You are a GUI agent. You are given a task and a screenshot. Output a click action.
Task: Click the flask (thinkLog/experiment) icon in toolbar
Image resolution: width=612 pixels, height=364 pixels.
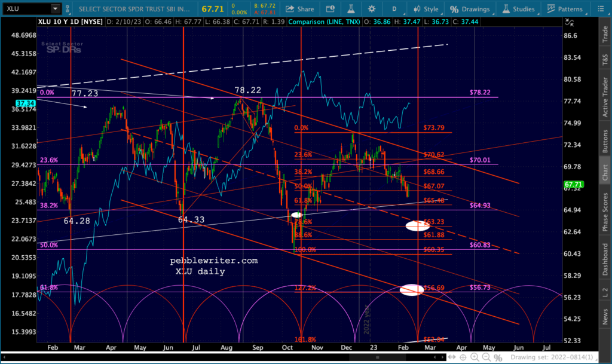click(x=351, y=8)
